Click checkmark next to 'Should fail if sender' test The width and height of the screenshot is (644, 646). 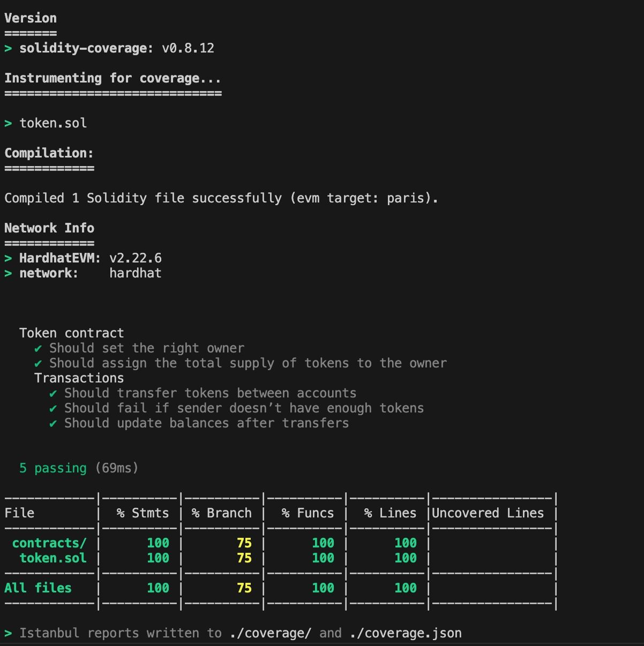click(53, 409)
